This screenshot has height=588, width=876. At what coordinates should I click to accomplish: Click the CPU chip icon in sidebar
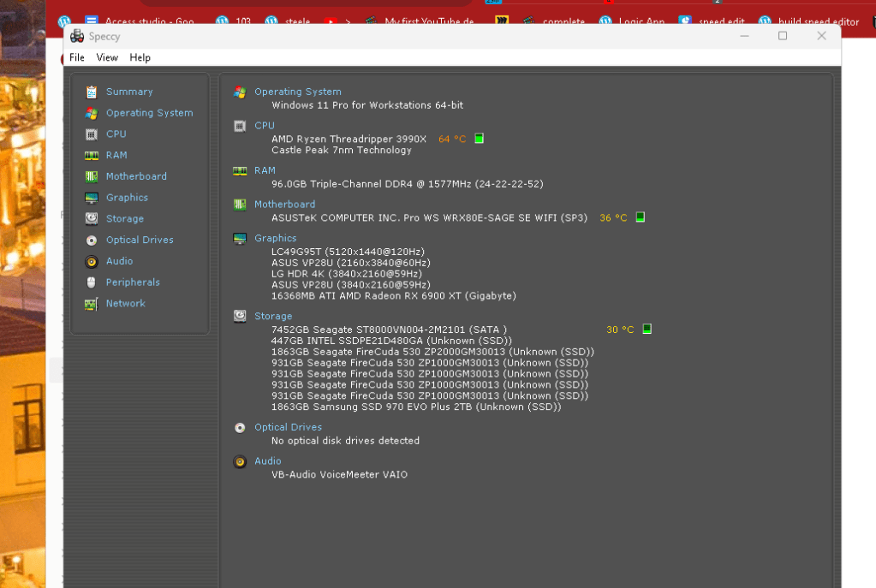(92, 134)
